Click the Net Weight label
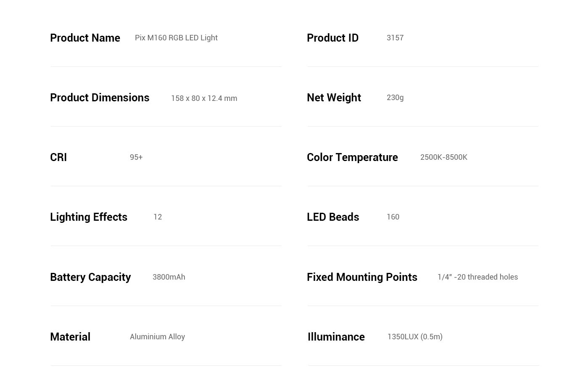This screenshot has width=588, height=370. 334,98
